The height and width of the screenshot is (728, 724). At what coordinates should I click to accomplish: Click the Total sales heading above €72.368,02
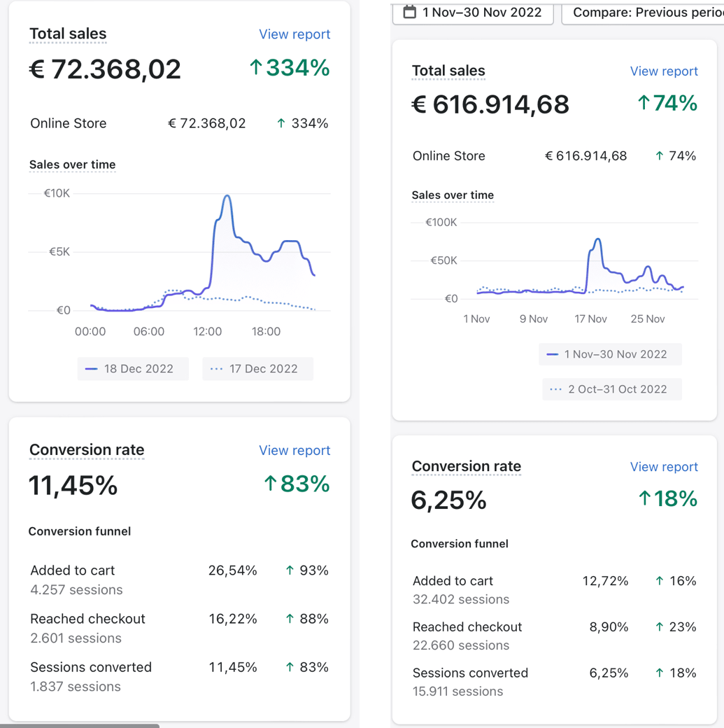coord(68,34)
